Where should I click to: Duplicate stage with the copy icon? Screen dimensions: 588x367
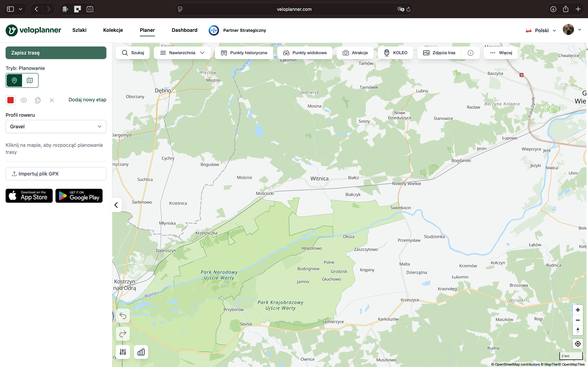[x=38, y=100]
